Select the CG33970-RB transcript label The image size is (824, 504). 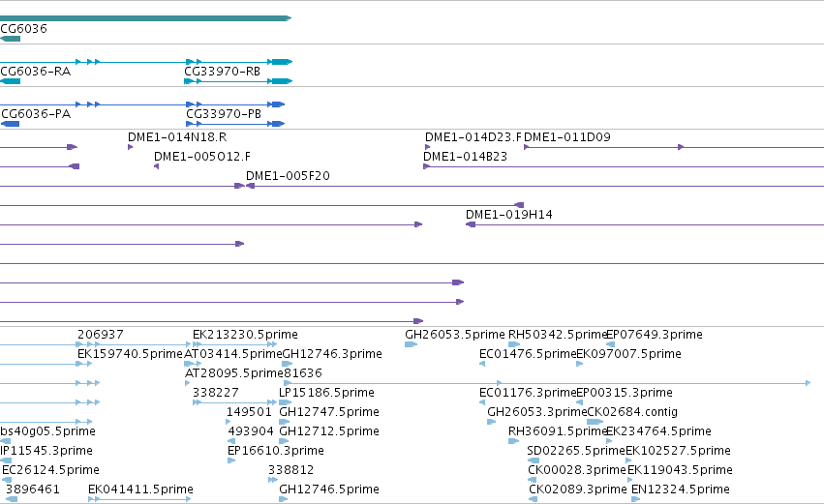pyautogui.click(x=223, y=72)
